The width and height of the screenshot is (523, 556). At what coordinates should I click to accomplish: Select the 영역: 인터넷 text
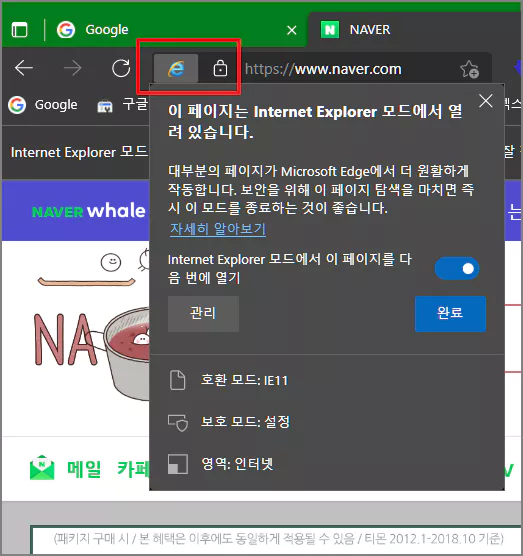(237, 463)
